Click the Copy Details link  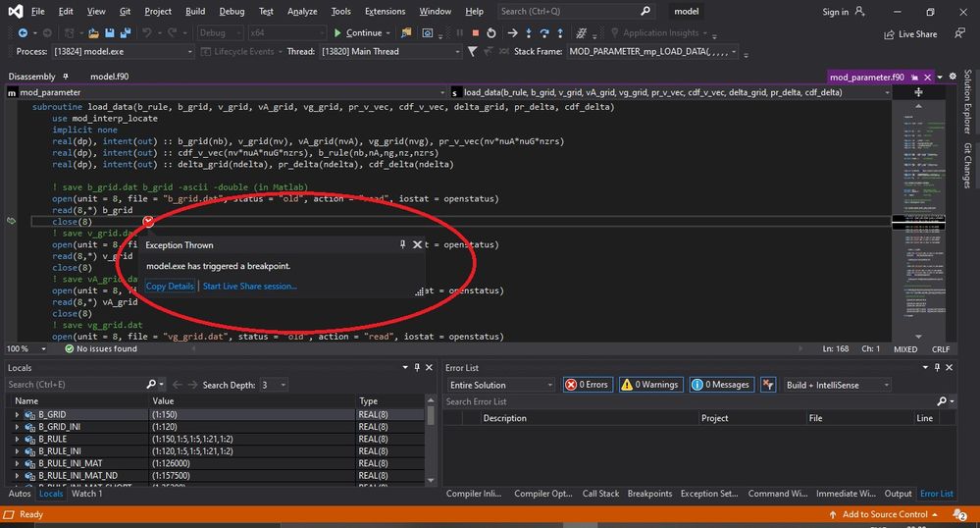pos(170,286)
